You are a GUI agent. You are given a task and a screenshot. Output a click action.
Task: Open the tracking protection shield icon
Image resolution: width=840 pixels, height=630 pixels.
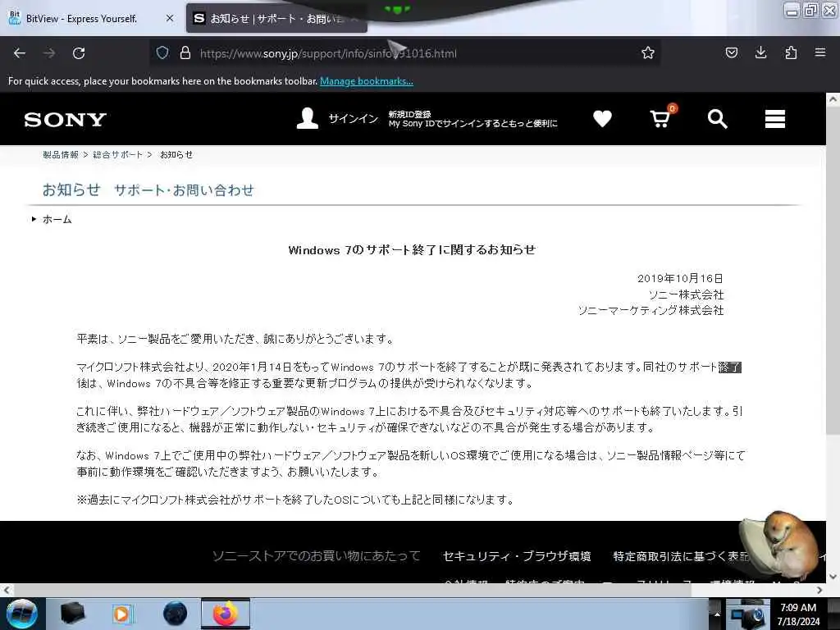[x=162, y=52]
